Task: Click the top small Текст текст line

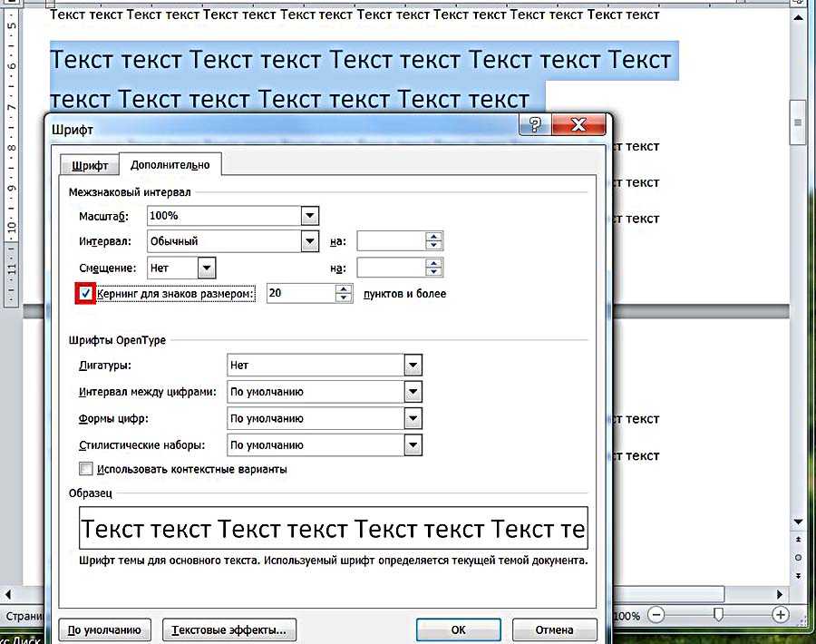Action: click(355, 15)
